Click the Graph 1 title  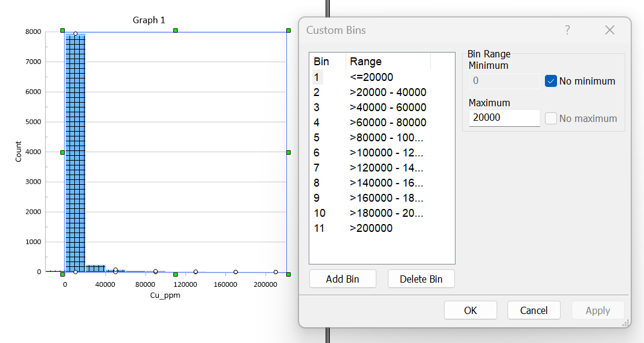point(149,20)
